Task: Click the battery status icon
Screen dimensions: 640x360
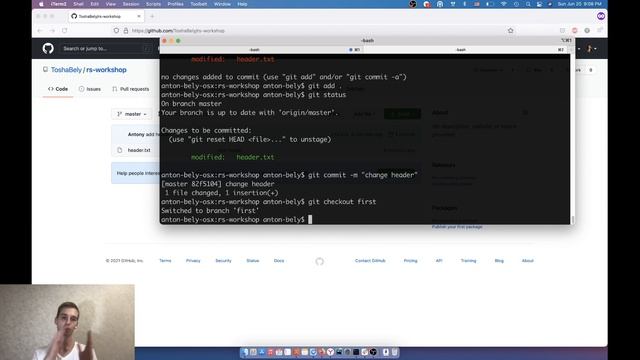Action: click(490, 4)
